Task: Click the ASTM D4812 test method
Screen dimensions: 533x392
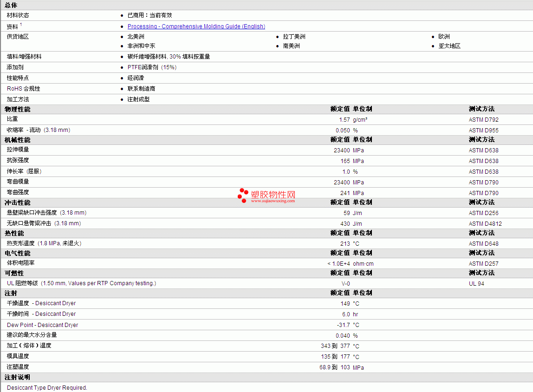Action: pos(485,224)
